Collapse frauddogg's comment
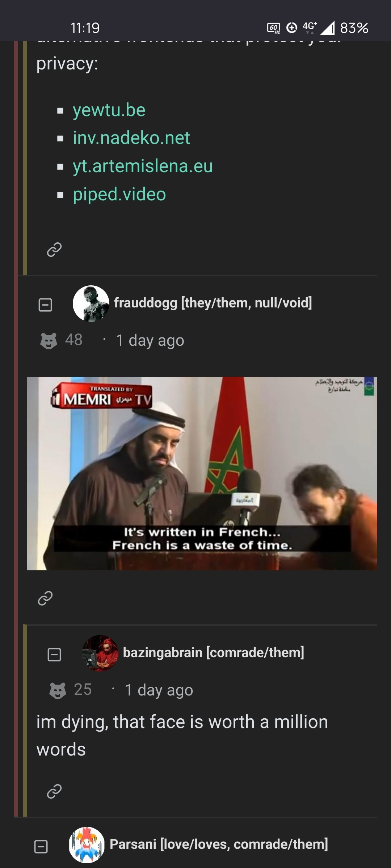This screenshot has width=391, height=868. click(x=45, y=305)
